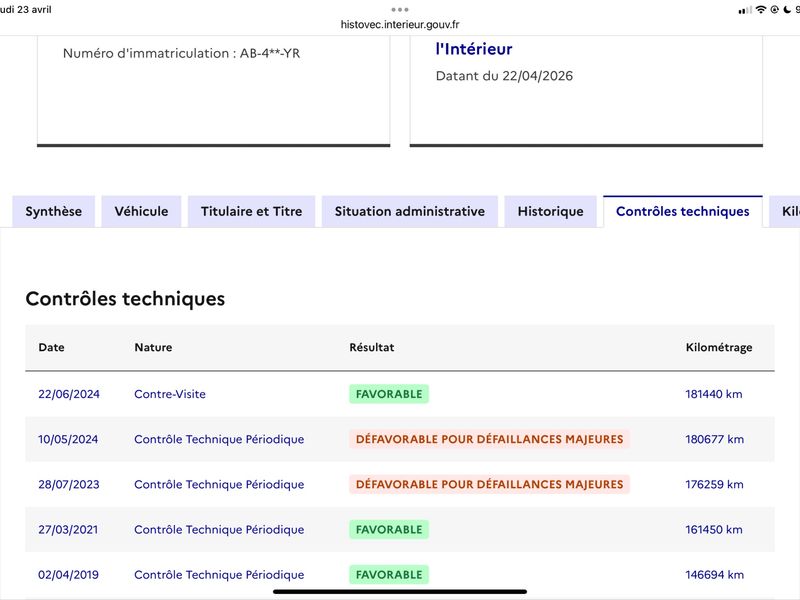Click the Résultat column header

coord(372,347)
